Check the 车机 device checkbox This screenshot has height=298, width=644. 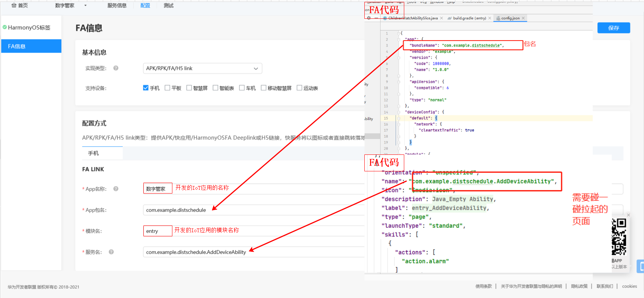coord(242,88)
